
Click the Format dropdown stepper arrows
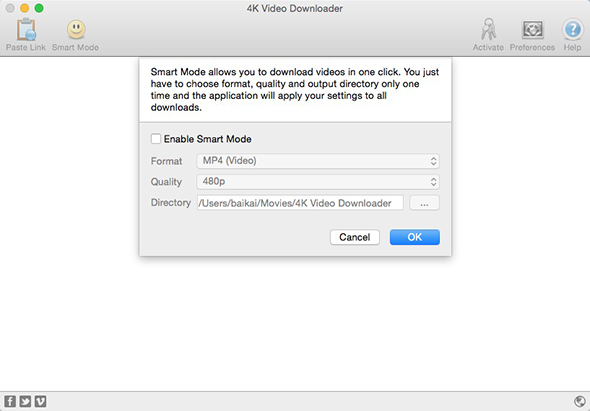pyautogui.click(x=433, y=161)
